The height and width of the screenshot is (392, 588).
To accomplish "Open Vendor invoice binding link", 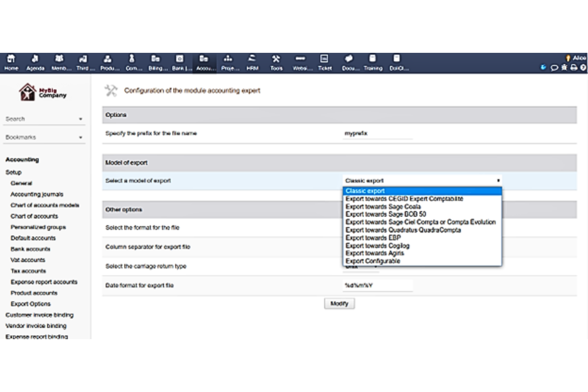I will (x=36, y=326).
